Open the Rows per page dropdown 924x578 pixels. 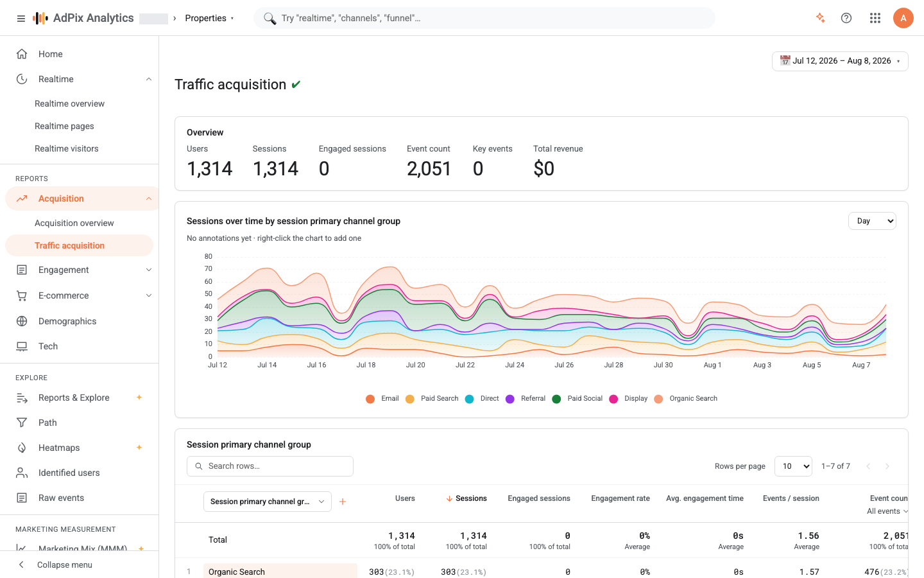(x=794, y=466)
